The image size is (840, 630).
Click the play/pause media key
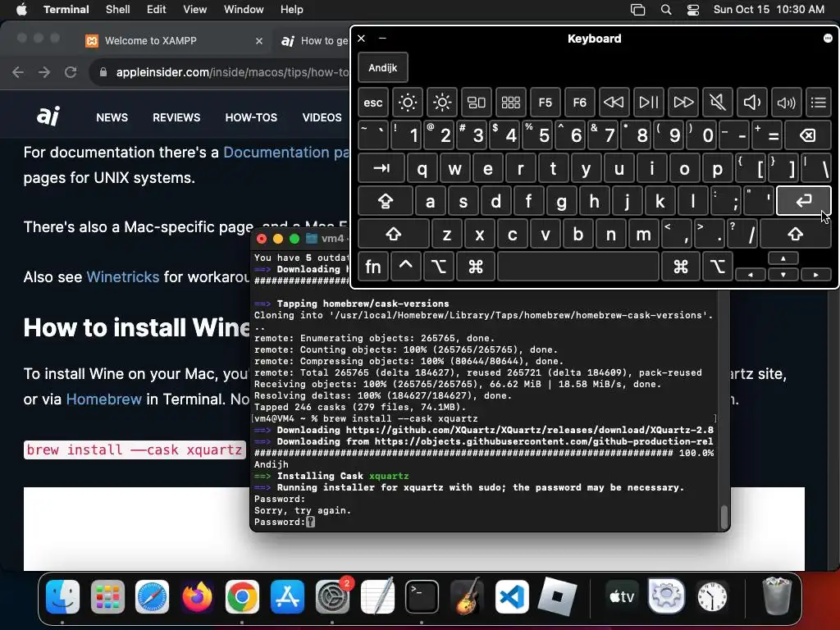tap(649, 103)
